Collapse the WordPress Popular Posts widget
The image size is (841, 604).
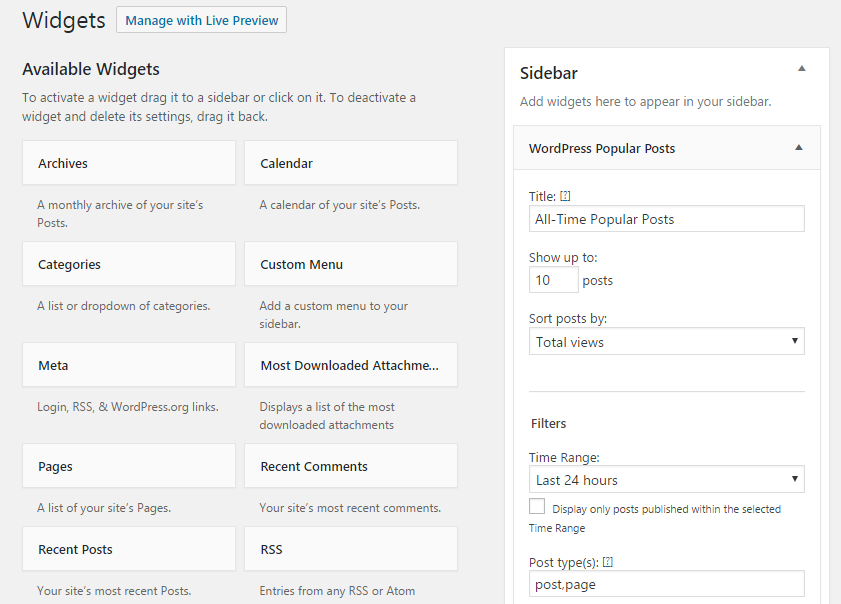pos(799,148)
